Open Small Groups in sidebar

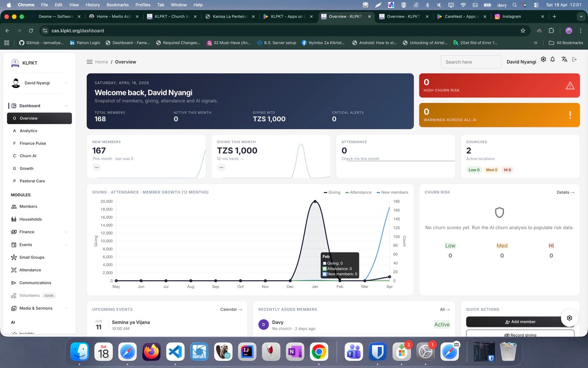[32, 257]
